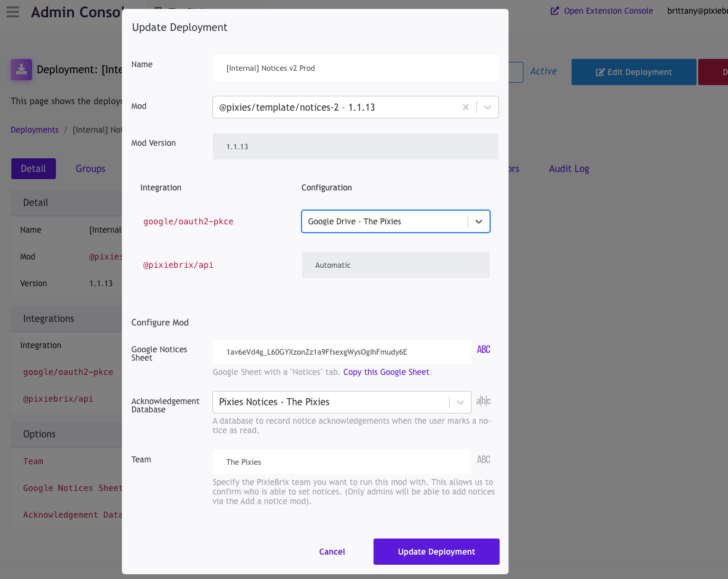Edit the Team text field
728x579 pixels.
[x=342, y=462]
